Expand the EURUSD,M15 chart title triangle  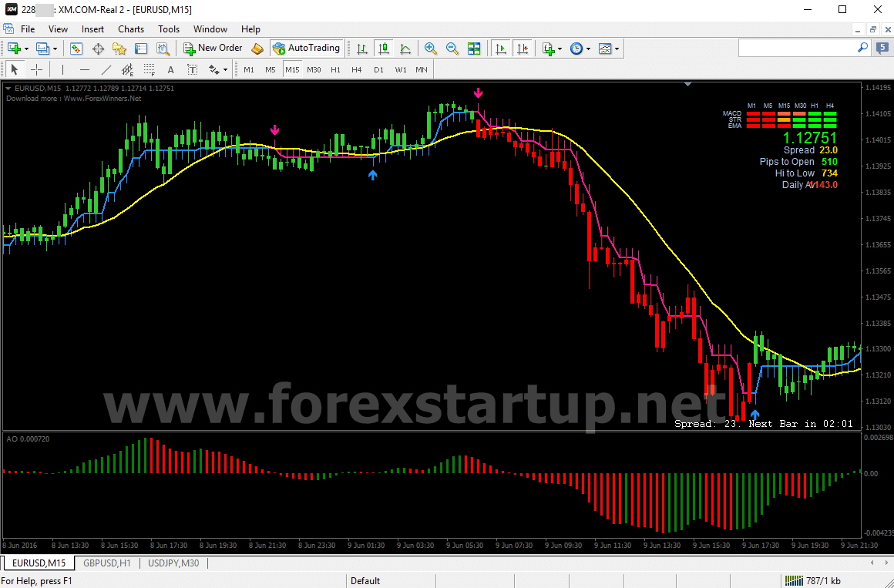[8, 89]
